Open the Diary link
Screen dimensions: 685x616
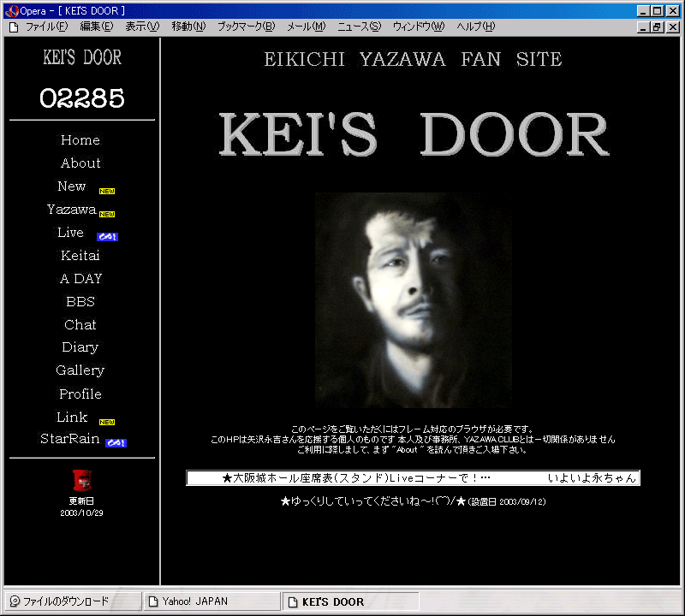[80, 347]
